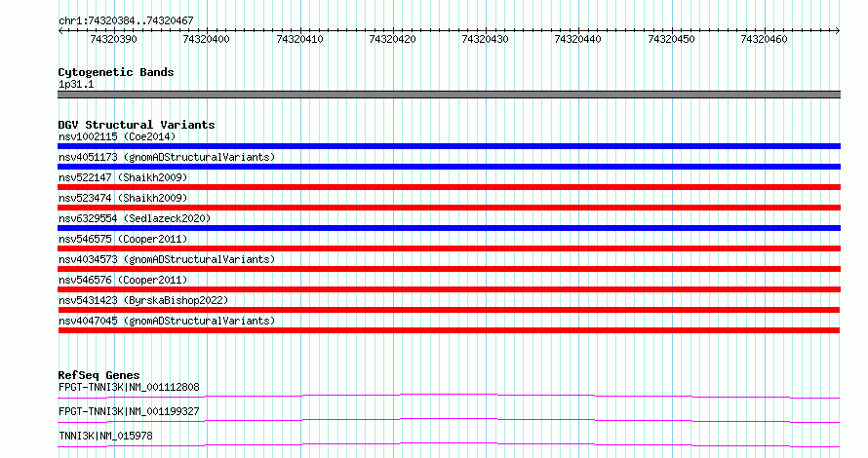The height and width of the screenshot is (458, 868).
Task: Click ruler position 74320450
Action: [x=671, y=39]
